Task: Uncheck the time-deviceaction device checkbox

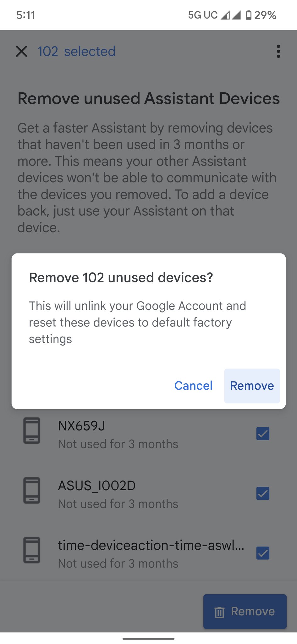Action: click(263, 553)
